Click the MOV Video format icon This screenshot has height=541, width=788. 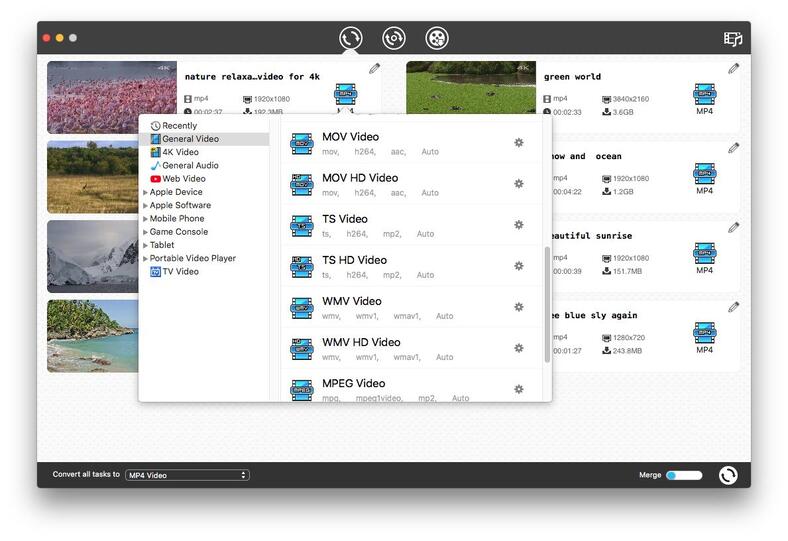pos(302,144)
